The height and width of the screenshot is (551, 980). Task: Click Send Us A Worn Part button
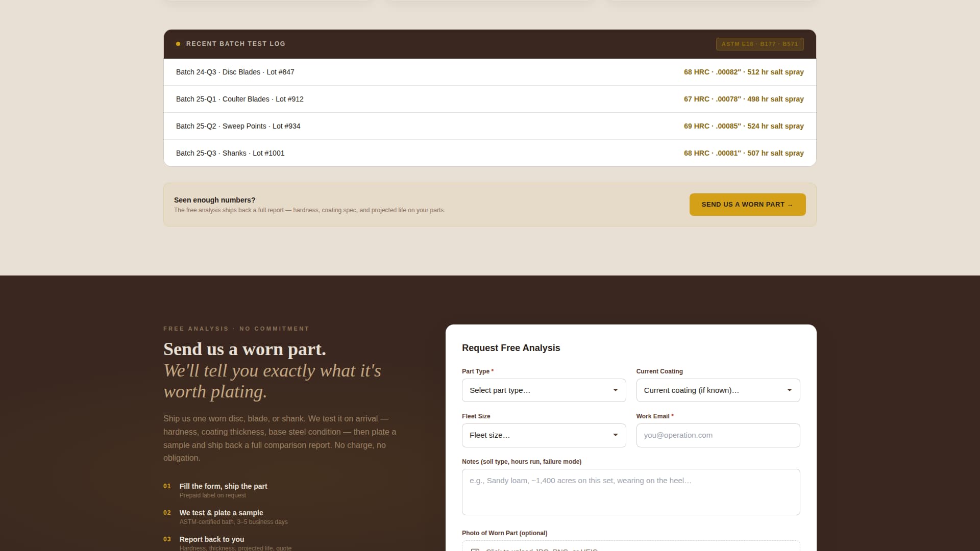(747, 204)
